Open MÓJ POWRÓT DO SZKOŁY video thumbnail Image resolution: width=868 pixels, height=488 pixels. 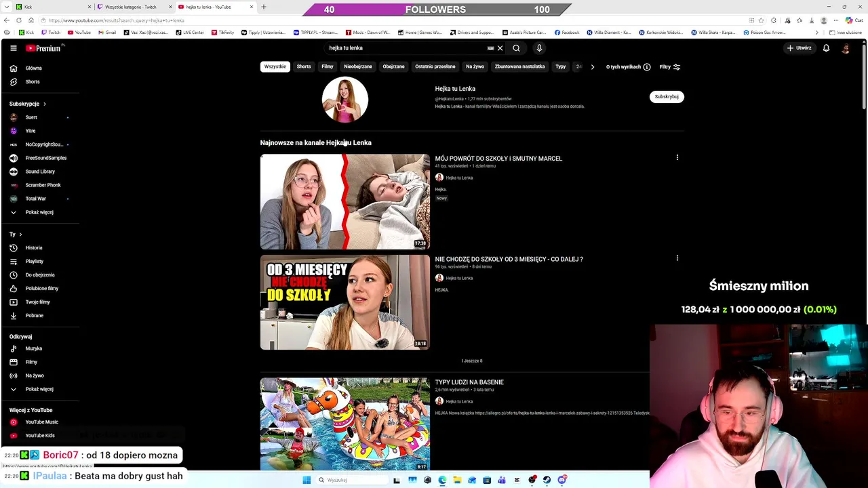click(x=345, y=202)
